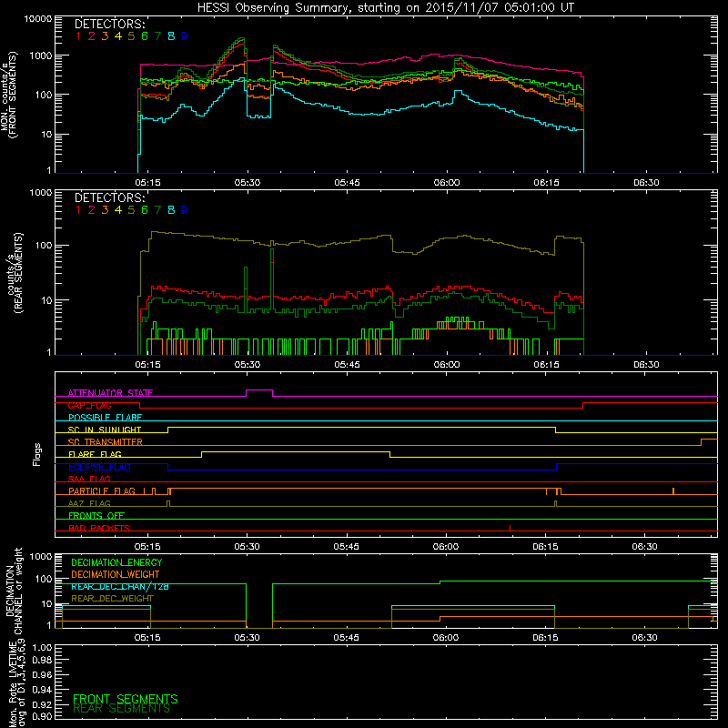Click the 0.90 y-axis label on the livetime plot

[x=42, y=716]
